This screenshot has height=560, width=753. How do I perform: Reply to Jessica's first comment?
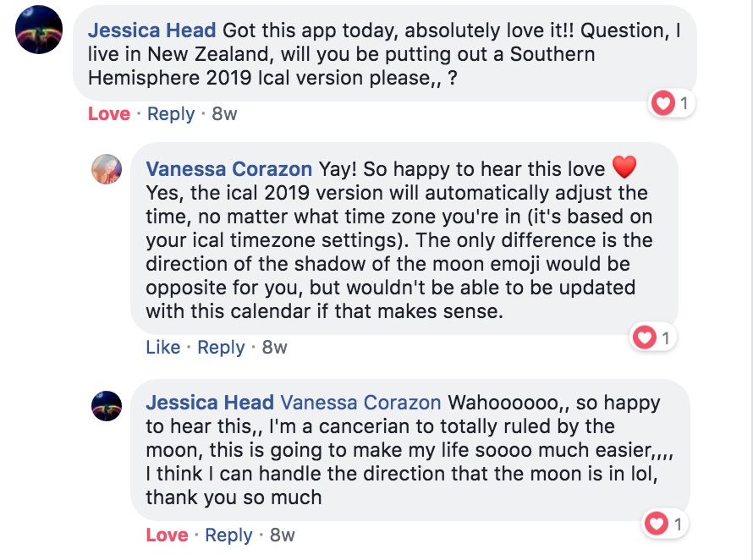click(x=171, y=114)
